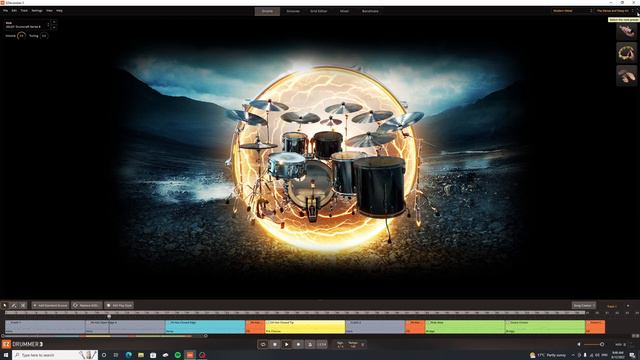The width and height of the screenshot is (640, 360).
Task: Toggle loop playback in transport
Action: tap(263, 344)
